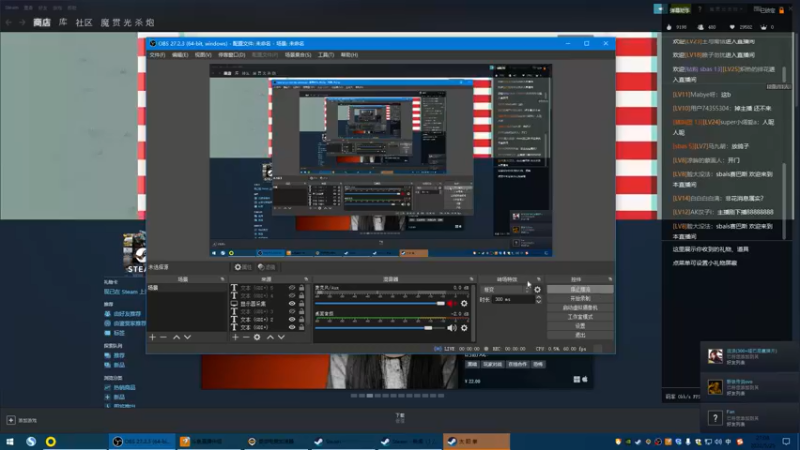Select the scene entry in Scenes list
This screenshot has width=800, height=450.
pos(187,288)
